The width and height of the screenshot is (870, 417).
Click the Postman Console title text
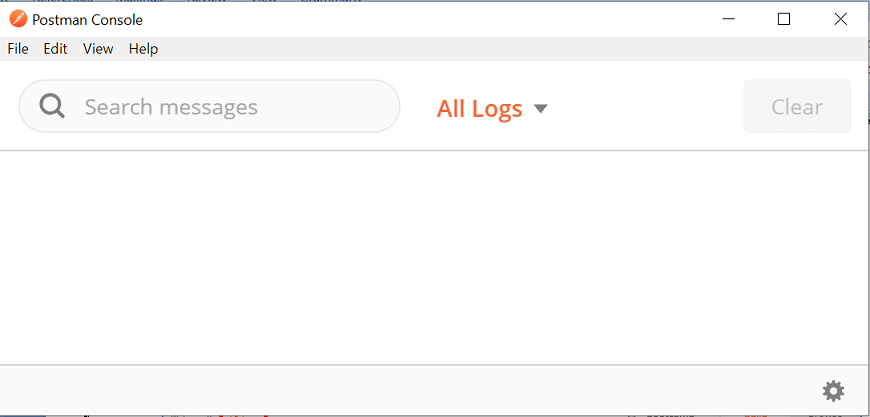click(x=88, y=20)
